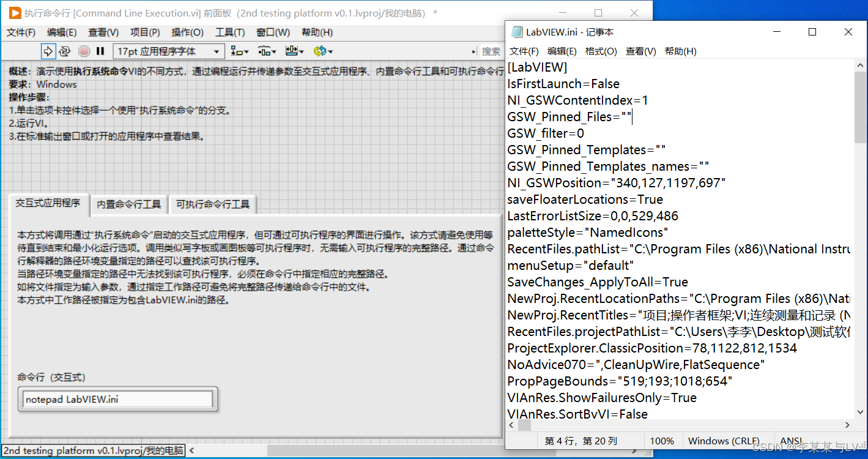
Task: Switch to the 可执行命令行工具 tab
Action: (x=212, y=204)
